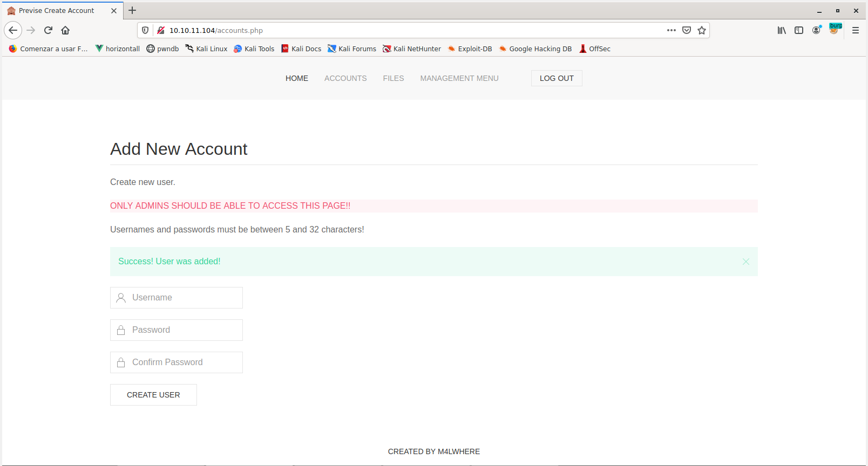Dismiss the success notification banner
The width and height of the screenshot is (868, 466).
(745, 262)
